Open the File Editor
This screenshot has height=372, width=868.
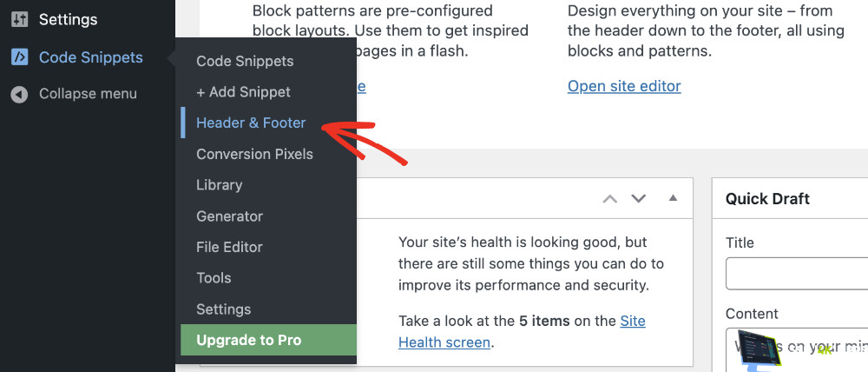click(x=229, y=247)
